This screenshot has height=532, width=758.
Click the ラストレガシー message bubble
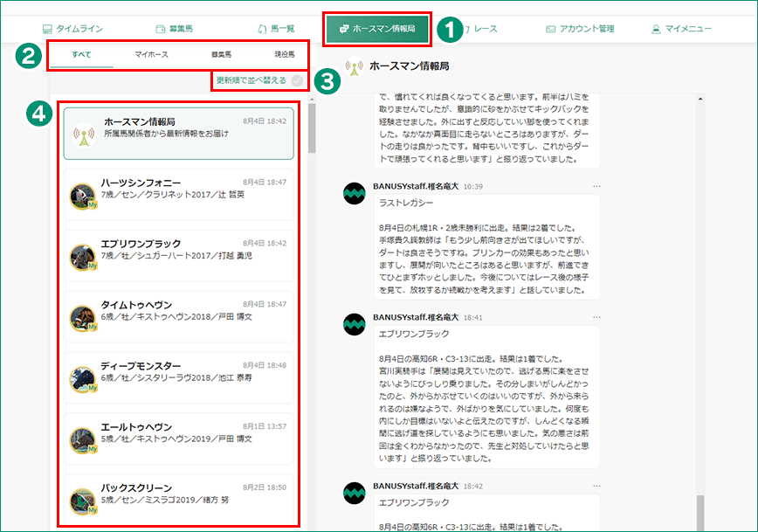[x=486, y=246]
